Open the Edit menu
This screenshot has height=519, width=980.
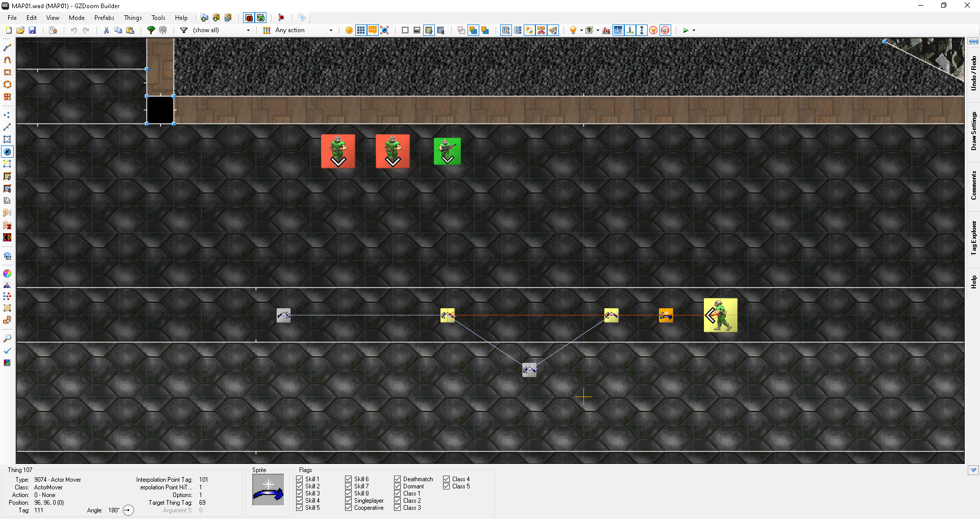point(32,17)
